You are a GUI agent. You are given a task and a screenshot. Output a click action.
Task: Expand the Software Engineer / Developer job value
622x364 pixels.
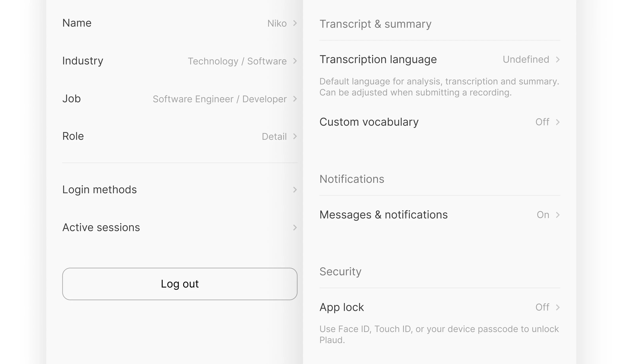pos(220,99)
